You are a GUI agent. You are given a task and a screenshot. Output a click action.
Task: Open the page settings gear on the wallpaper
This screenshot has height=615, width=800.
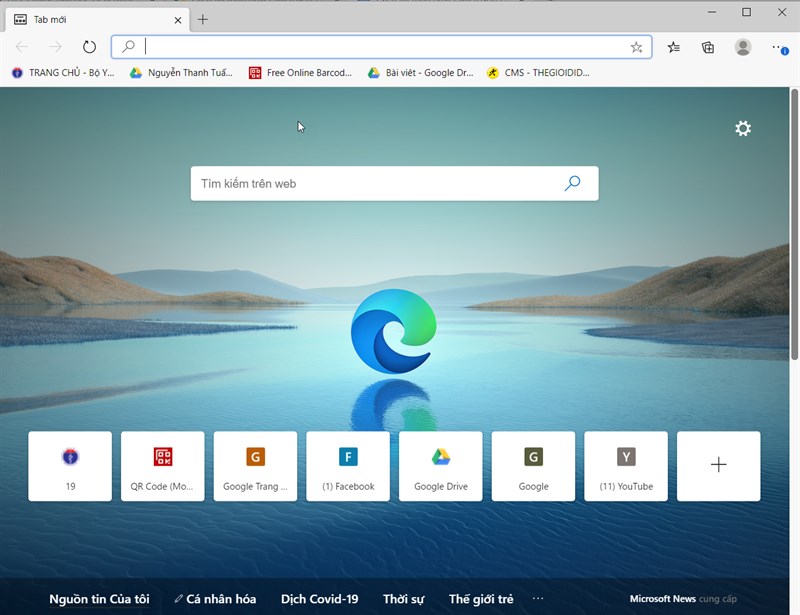(743, 127)
